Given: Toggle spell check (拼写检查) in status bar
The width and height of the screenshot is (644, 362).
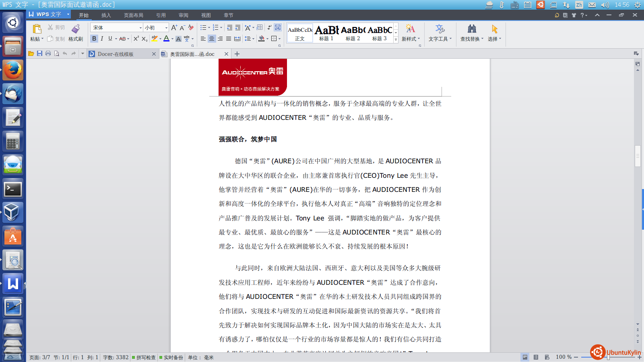Looking at the screenshot, I should click(144, 357).
